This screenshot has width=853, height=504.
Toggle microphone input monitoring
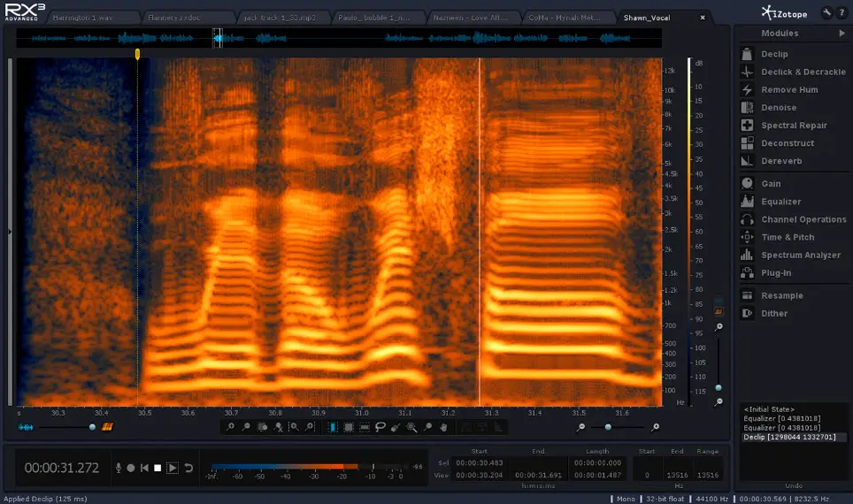(118, 468)
